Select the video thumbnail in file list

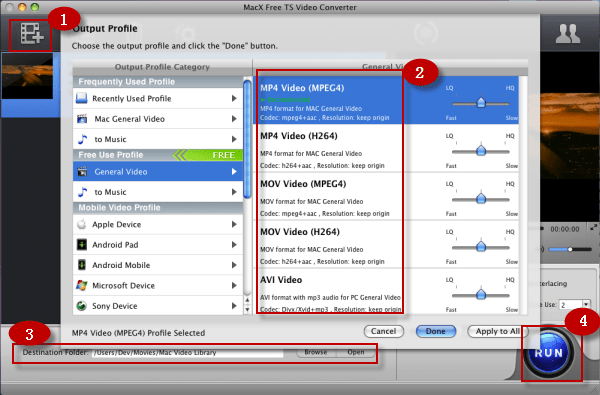pos(27,76)
